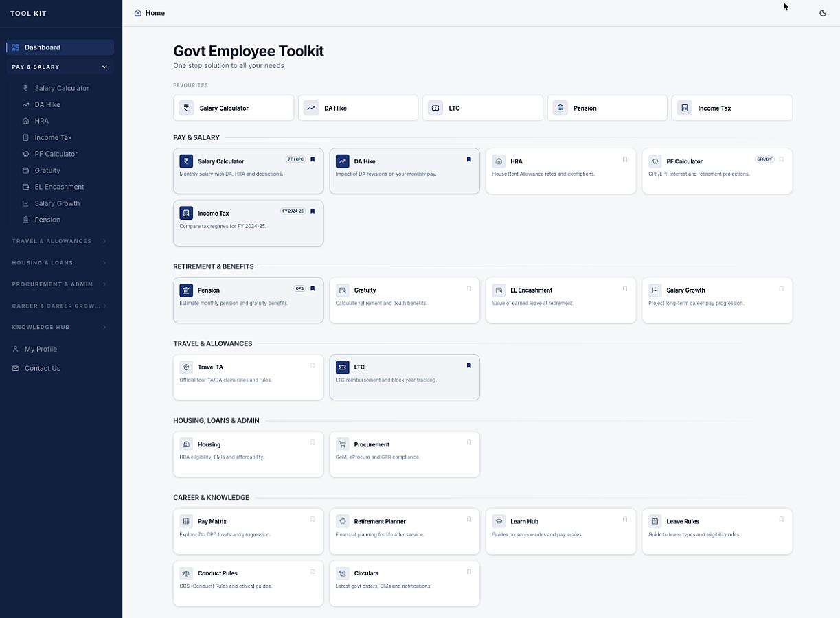
Task: Open Pension favourite shortcut
Action: click(x=607, y=108)
